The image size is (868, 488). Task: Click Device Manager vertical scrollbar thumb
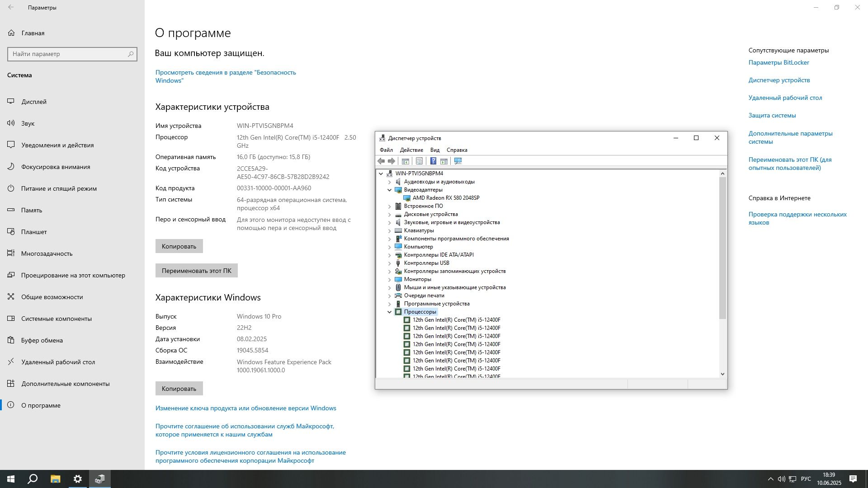[722, 248]
